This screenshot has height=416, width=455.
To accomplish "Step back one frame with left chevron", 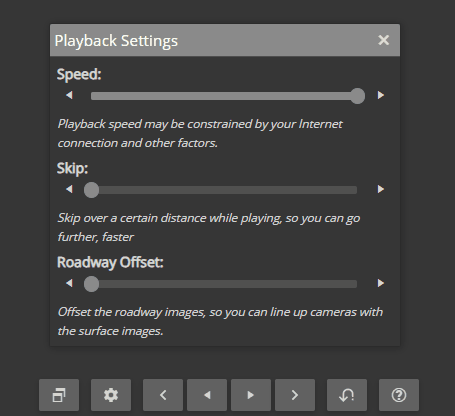I will [x=163, y=395].
